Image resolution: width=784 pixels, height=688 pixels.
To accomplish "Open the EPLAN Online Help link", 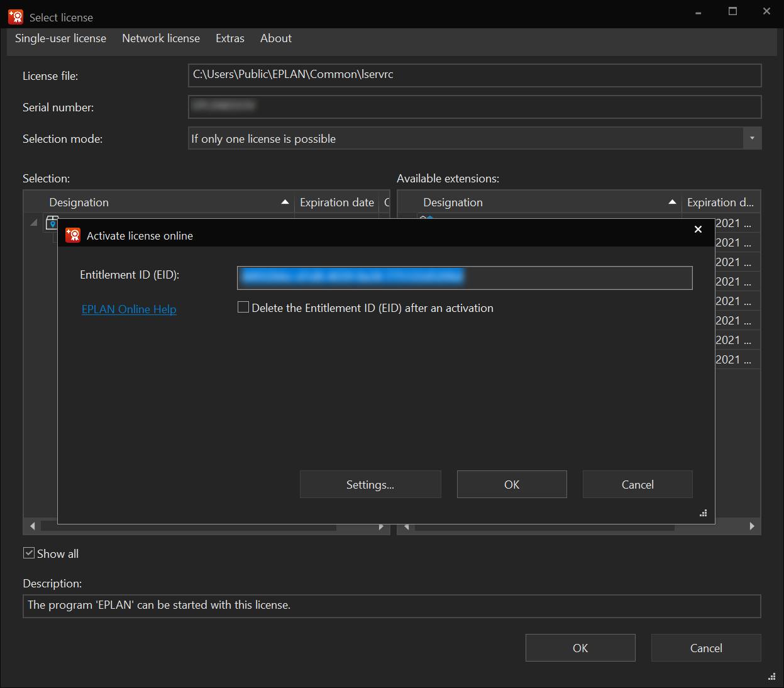I will 129,309.
